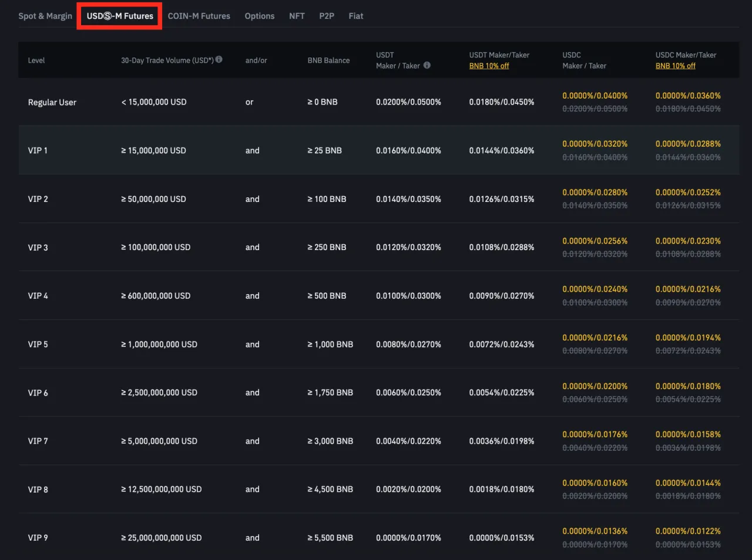Click the yellow 0.0000%/0.0400% USDC fee
Viewport: 752px width, 560px height.
pyautogui.click(x=595, y=96)
